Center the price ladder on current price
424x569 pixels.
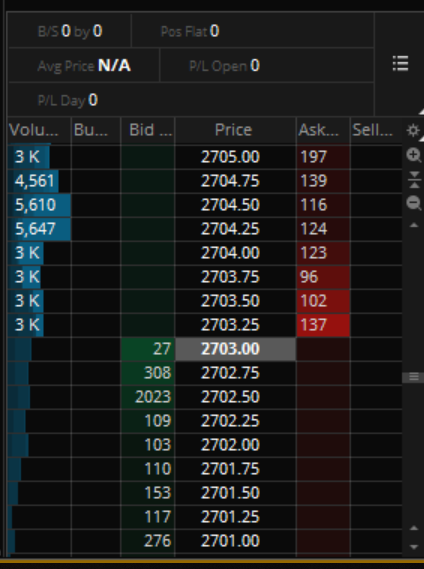[414, 180]
